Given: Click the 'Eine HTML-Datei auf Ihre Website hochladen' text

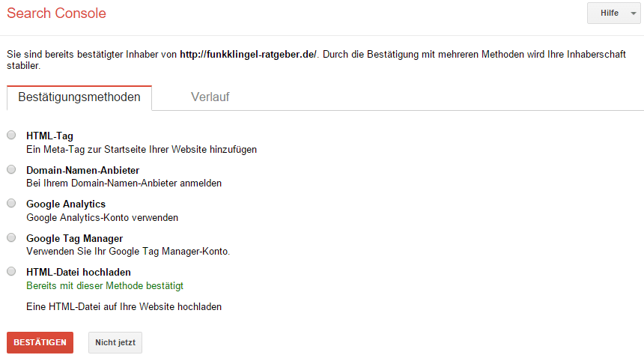Looking at the screenshot, I should pos(124,306).
